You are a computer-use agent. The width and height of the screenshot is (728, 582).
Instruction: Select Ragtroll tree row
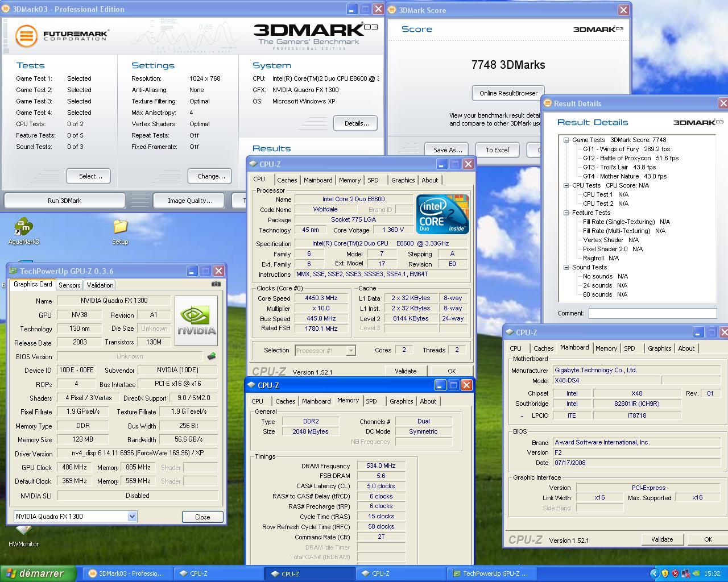pyautogui.click(x=601, y=258)
